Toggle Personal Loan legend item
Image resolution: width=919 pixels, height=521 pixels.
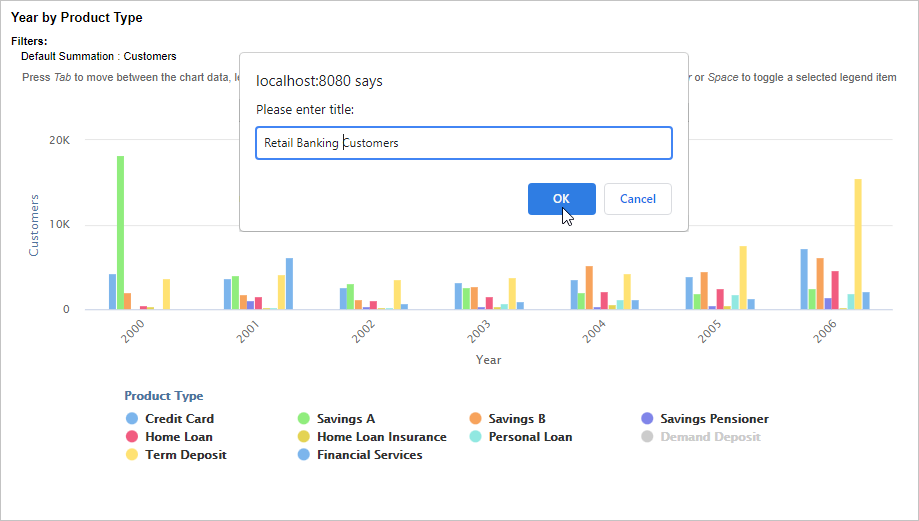[530, 437]
